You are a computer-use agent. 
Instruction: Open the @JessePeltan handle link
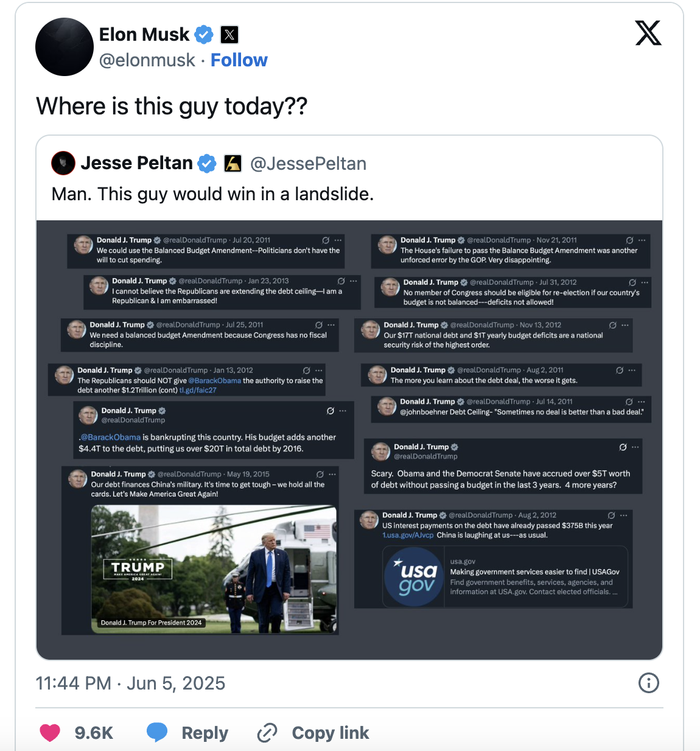tap(308, 163)
